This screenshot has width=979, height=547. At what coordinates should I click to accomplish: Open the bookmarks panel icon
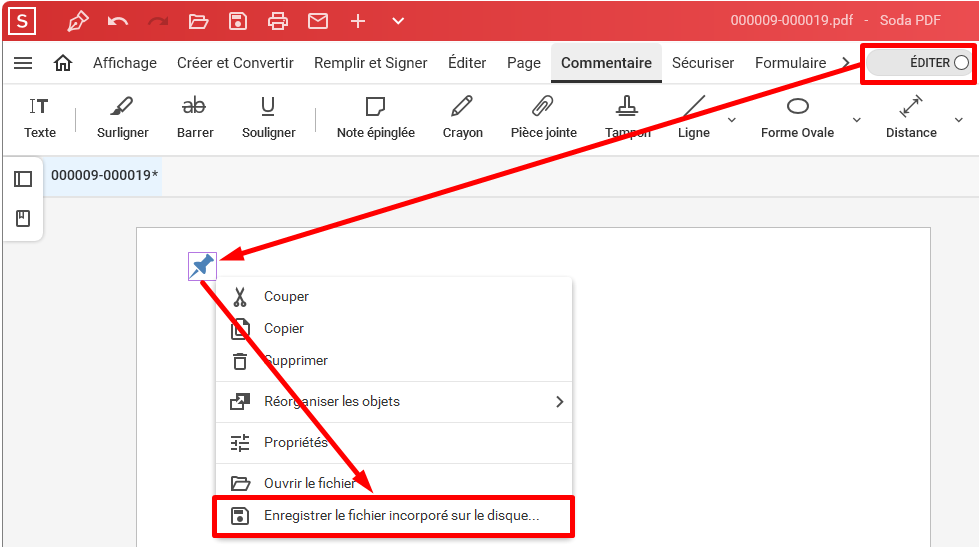23,219
